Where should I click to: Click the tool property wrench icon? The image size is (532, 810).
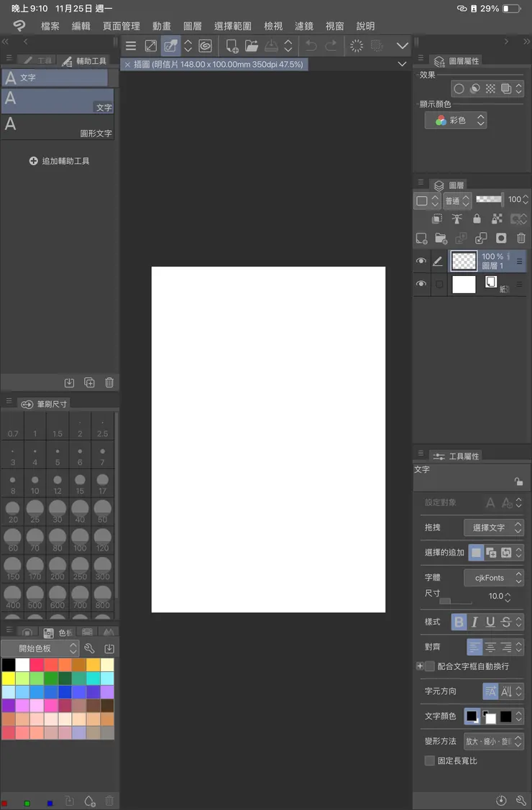(x=520, y=801)
